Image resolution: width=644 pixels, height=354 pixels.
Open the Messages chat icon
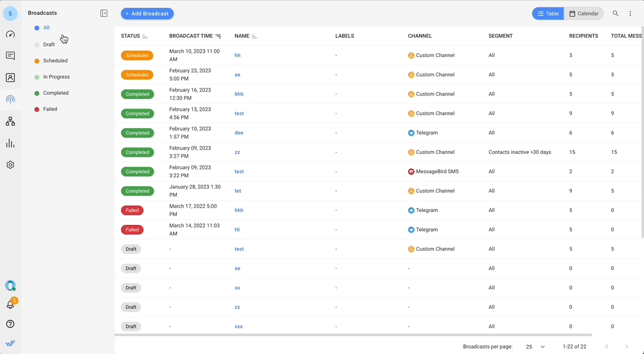click(x=10, y=56)
